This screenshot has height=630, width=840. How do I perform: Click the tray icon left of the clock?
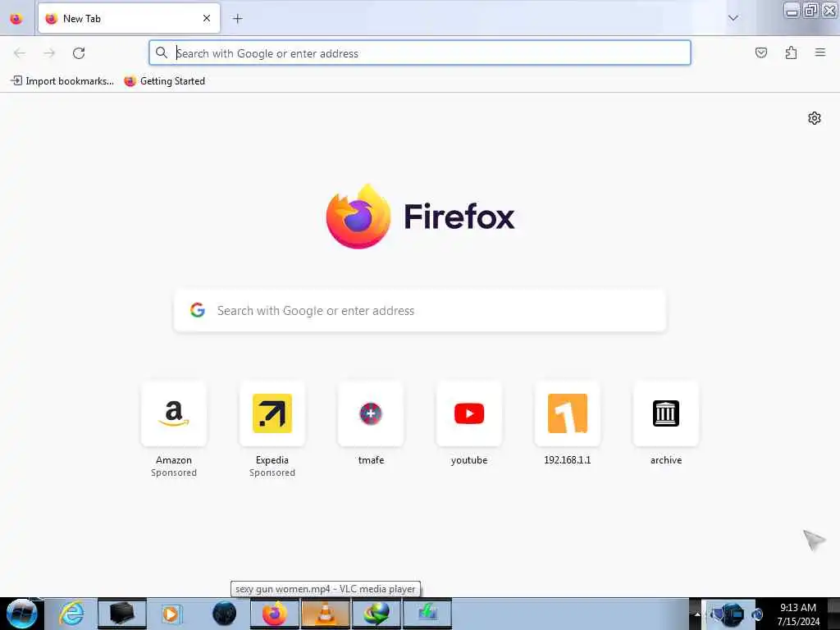point(757,614)
